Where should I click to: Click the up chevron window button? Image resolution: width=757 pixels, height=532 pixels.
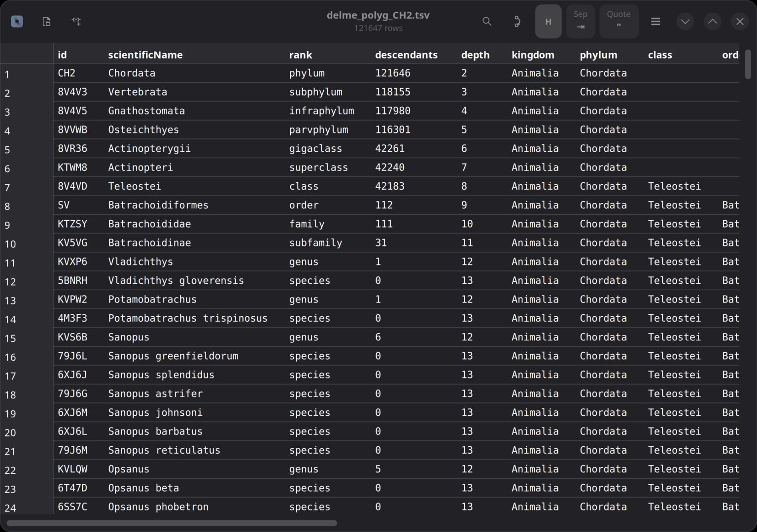[713, 21]
